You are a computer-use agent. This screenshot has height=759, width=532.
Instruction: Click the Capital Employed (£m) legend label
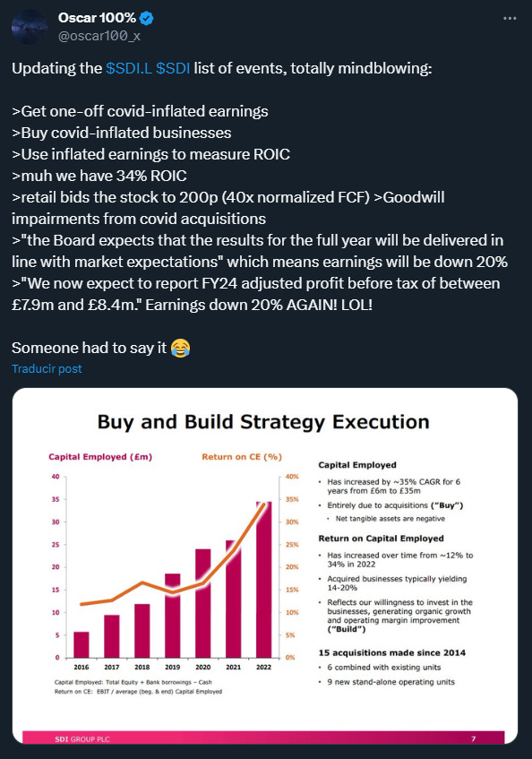(x=99, y=457)
